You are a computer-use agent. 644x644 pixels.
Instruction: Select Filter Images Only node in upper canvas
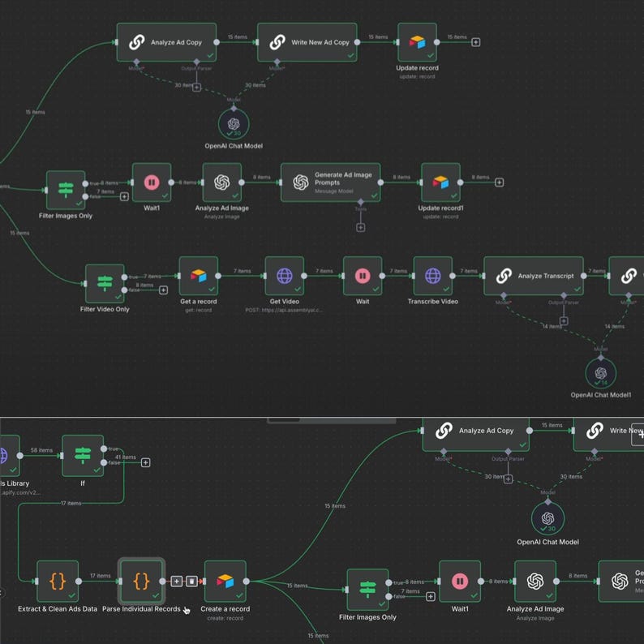point(66,190)
